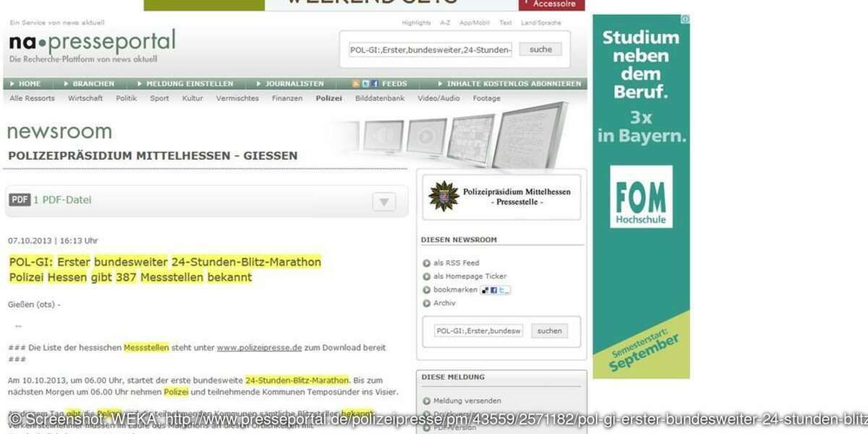
Task: Select the Polizei category tab
Action: (328, 98)
